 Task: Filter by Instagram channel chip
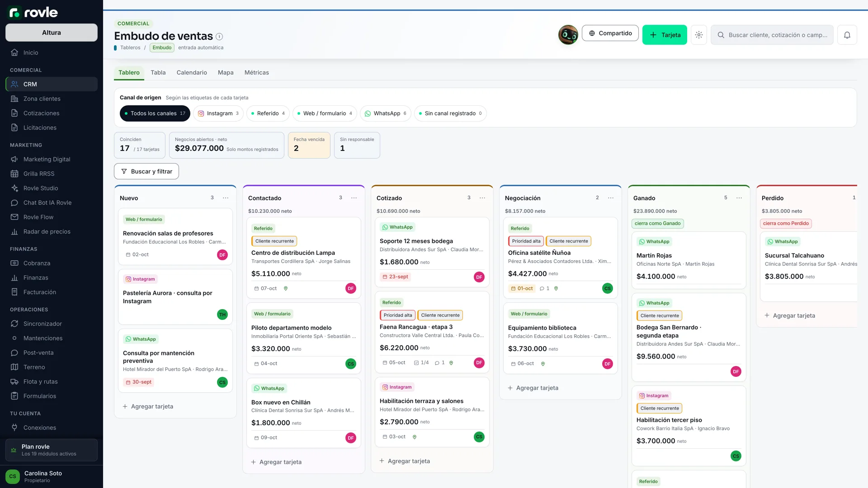tap(218, 113)
